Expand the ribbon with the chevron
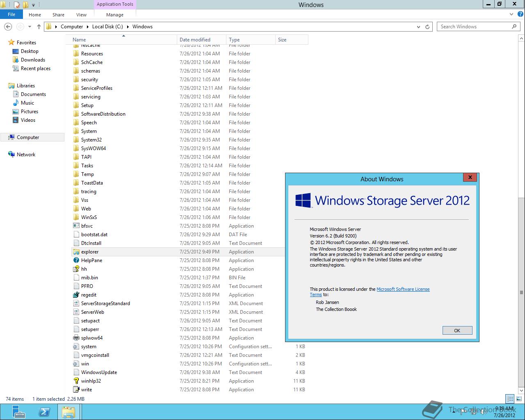The height and width of the screenshot is (420, 525). [x=511, y=14]
